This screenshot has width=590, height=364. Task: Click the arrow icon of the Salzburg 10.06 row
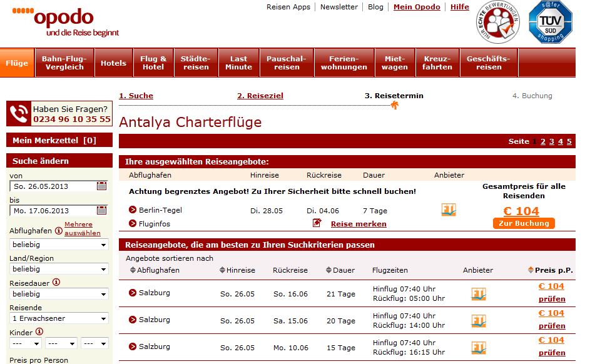click(x=133, y=346)
